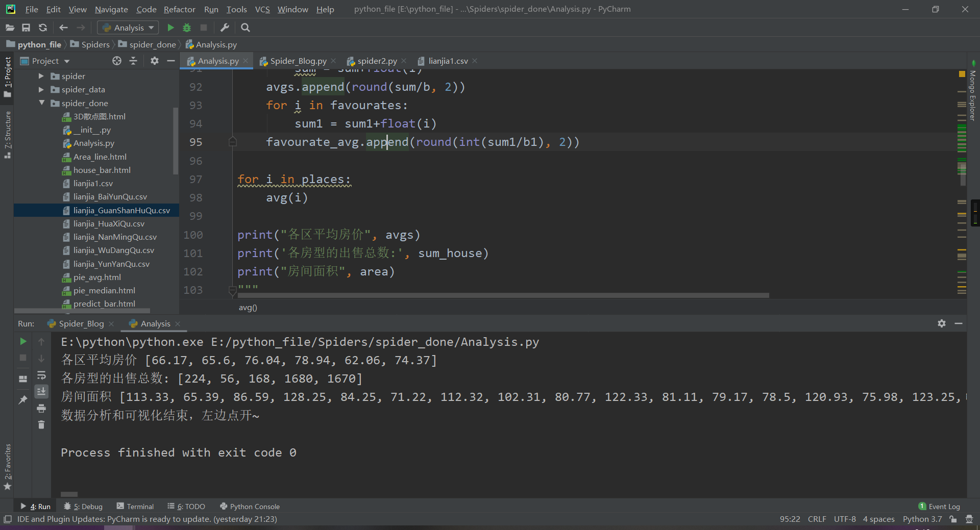Open the Event Log
980x530 pixels.
click(x=939, y=506)
